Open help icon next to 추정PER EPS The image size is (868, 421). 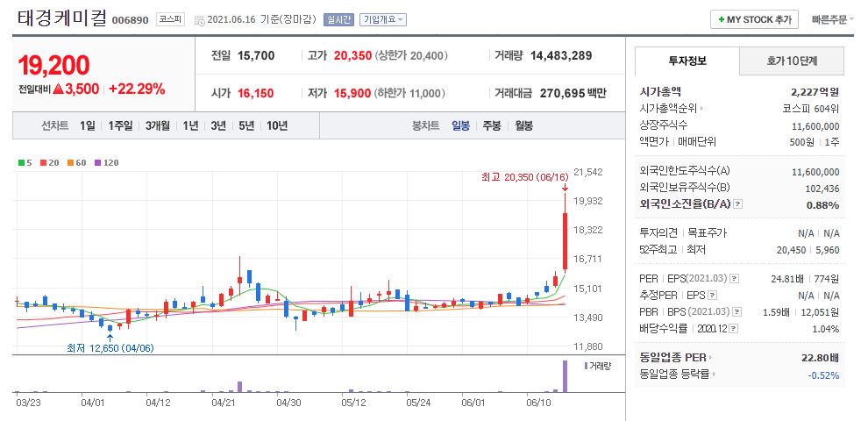click(713, 296)
